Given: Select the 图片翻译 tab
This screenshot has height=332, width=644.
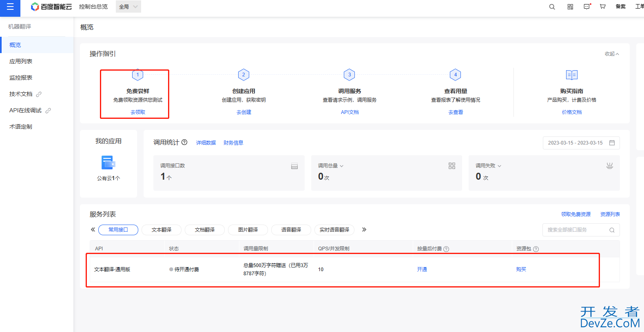Looking at the screenshot, I should point(248,230).
